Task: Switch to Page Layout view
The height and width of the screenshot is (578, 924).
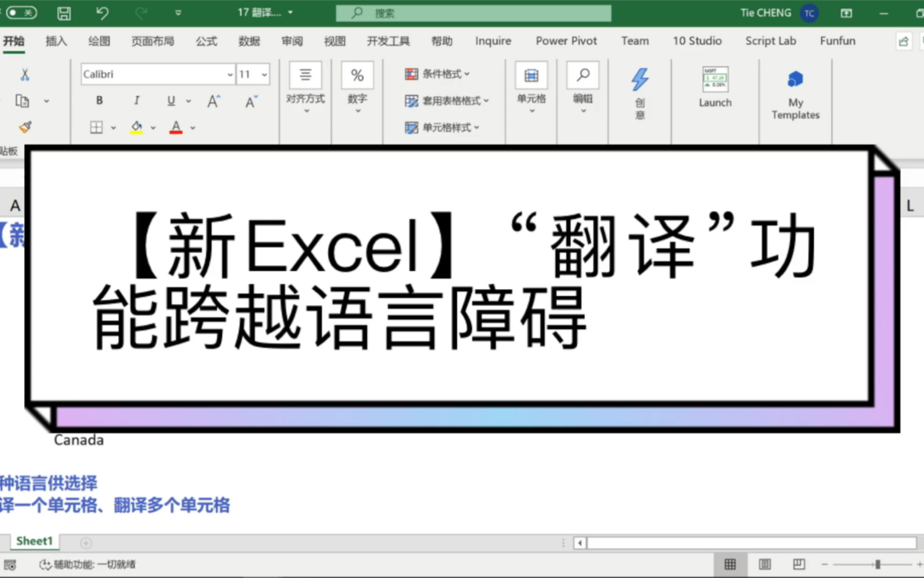Action: point(764,565)
